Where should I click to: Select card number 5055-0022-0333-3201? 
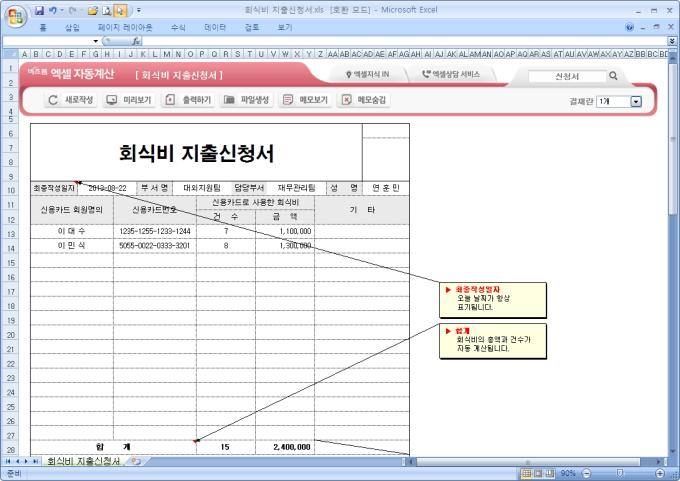tap(155, 245)
